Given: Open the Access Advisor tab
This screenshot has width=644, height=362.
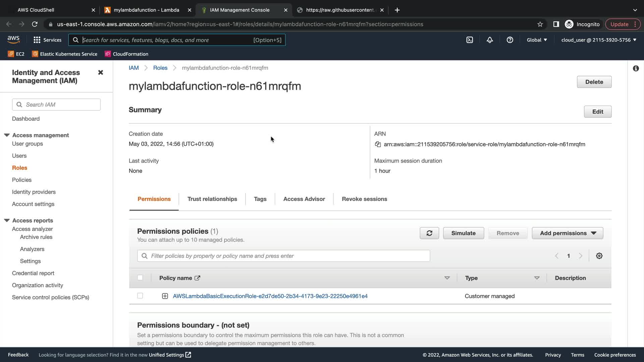Looking at the screenshot, I should coord(304,199).
